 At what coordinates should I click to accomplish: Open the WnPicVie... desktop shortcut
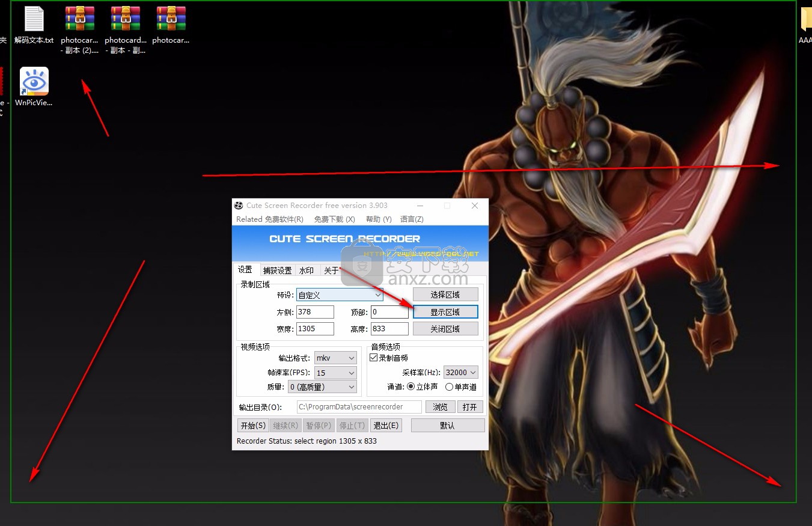click(x=34, y=87)
